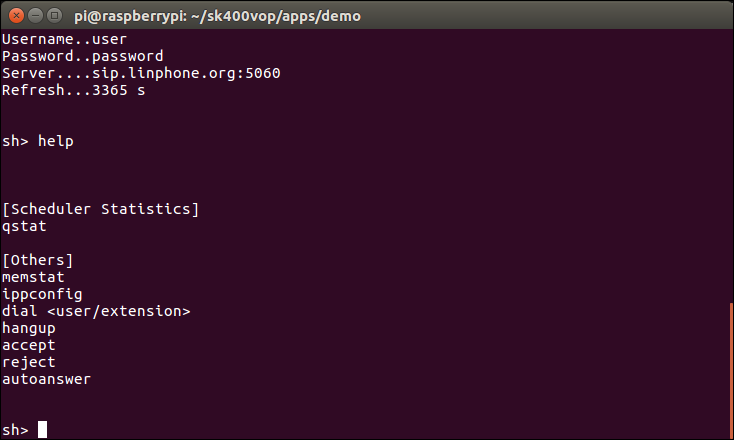Close the terminal window
The width and height of the screenshot is (734, 440).
coord(15,15)
